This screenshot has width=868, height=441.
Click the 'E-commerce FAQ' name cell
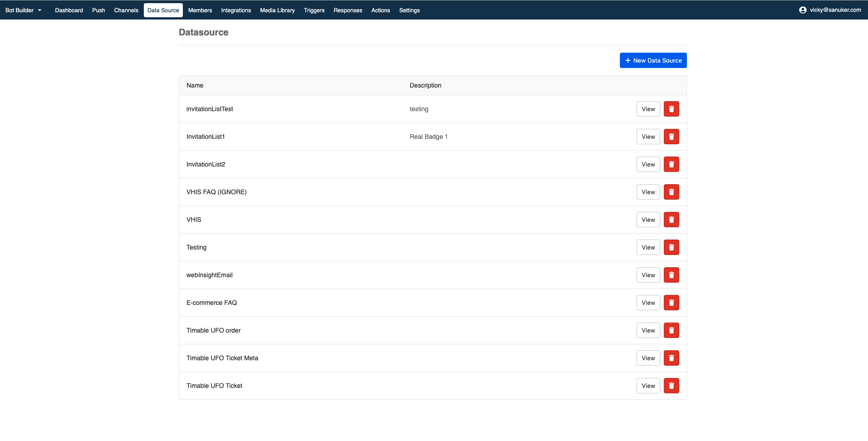click(211, 303)
